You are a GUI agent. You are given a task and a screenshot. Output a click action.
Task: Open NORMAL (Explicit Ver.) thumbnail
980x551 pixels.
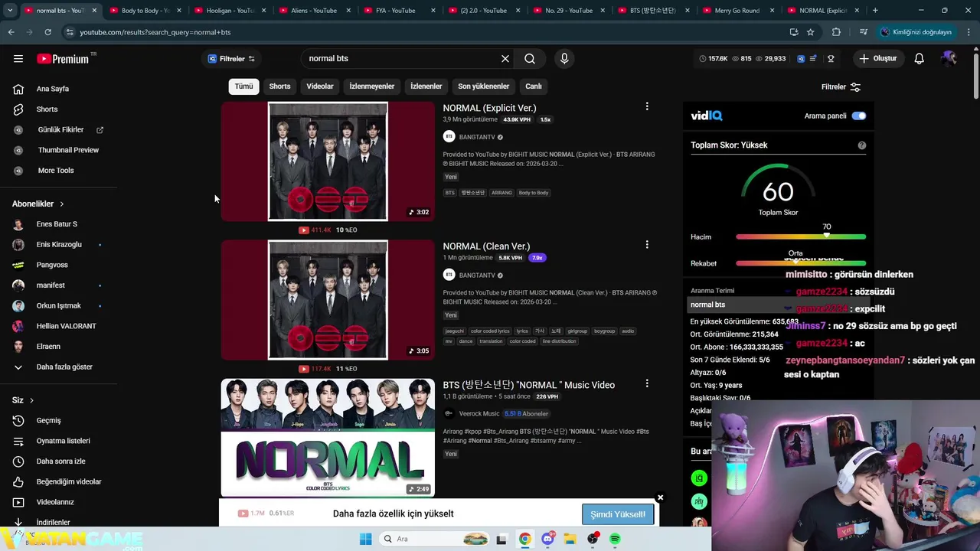pyautogui.click(x=328, y=161)
